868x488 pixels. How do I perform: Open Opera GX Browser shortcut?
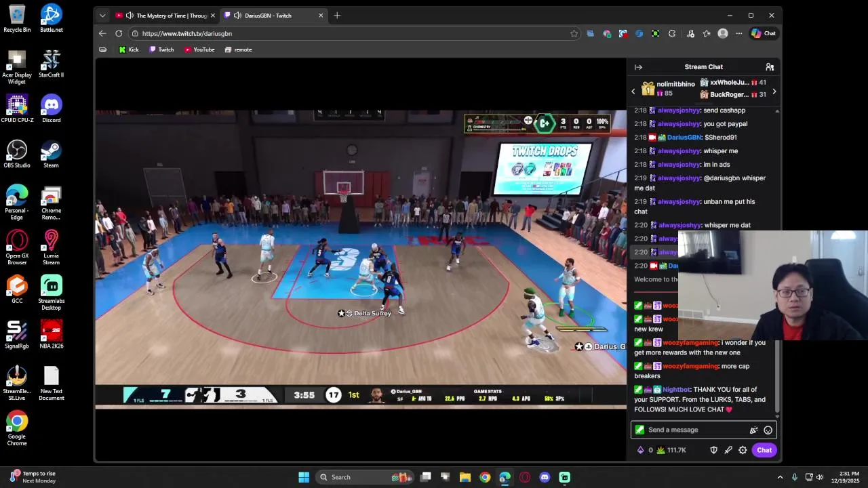[x=17, y=247]
